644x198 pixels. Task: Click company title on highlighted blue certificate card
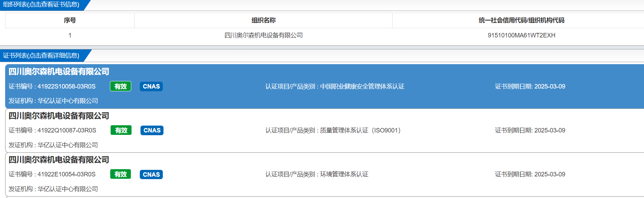click(x=59, y=71)
